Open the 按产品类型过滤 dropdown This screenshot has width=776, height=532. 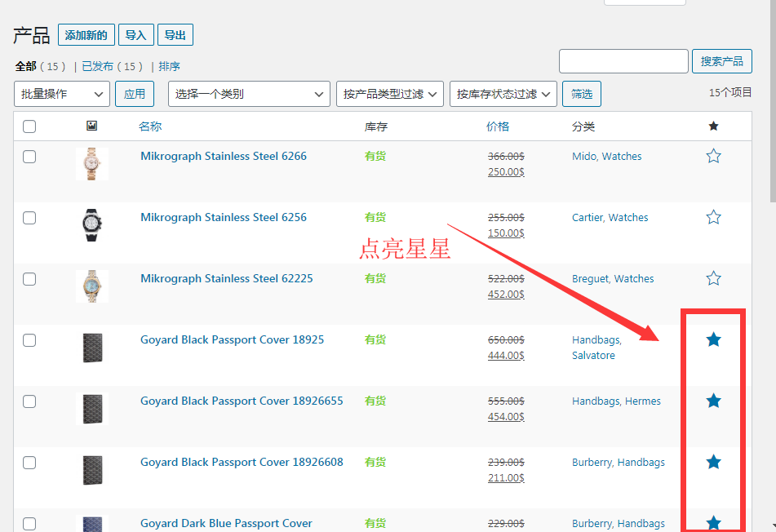click(x=390, y=94)
